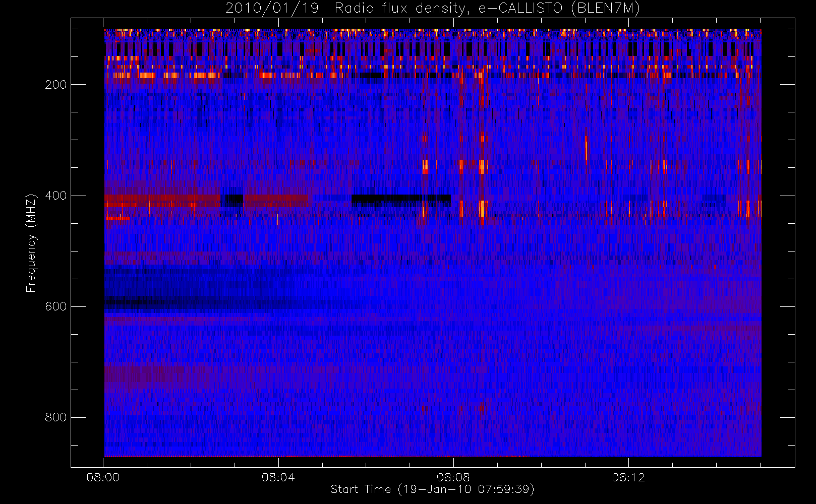Viewport: 816px width, 504px height.
Task: Click the 'Frequency (MHz)' y-axis label
Action: pos(31,242)
